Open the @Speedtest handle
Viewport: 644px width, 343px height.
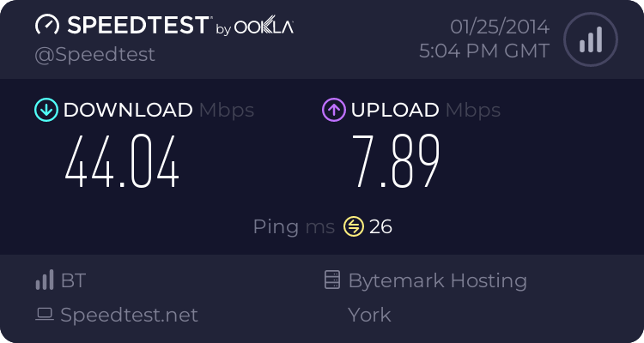point(94,55)
